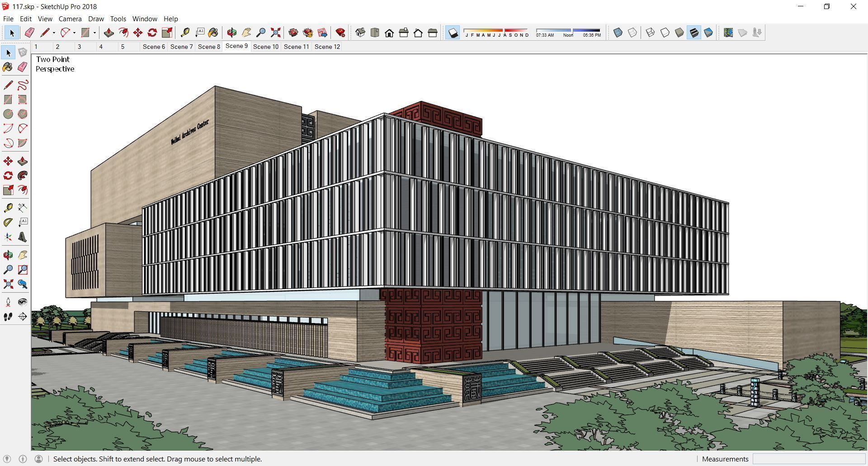Viewport: 868px width, 466px height.
Task: Open the Camera menu
Action: 70,19
